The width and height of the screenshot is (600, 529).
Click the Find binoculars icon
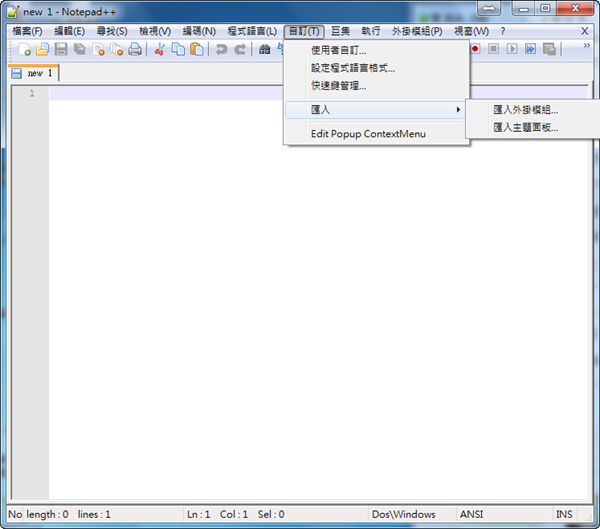tap(264, 49)
